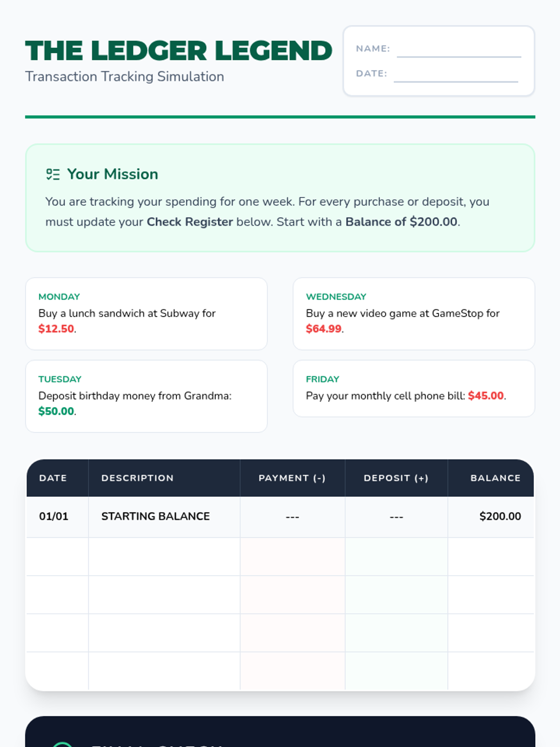Click the BALANCE column header

(495, 478)
